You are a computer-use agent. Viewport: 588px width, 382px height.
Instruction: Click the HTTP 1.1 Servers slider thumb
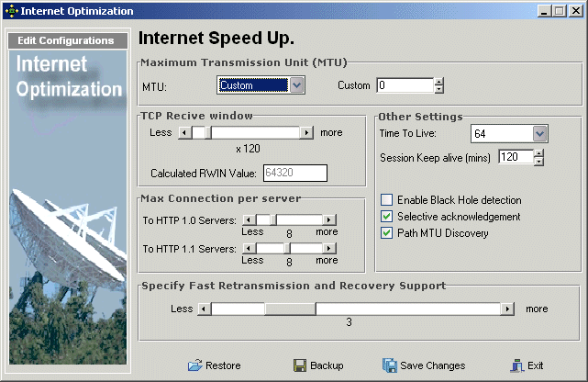287,248
